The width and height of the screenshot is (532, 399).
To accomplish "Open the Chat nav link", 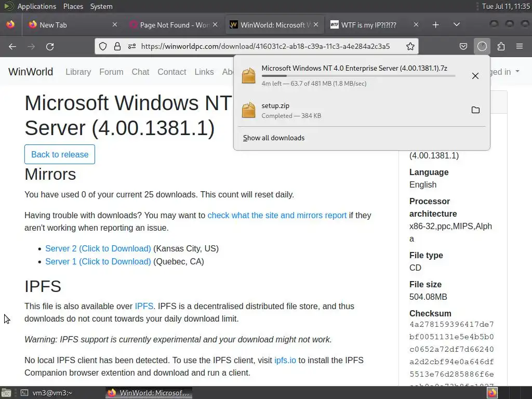I will click(140, 72).
